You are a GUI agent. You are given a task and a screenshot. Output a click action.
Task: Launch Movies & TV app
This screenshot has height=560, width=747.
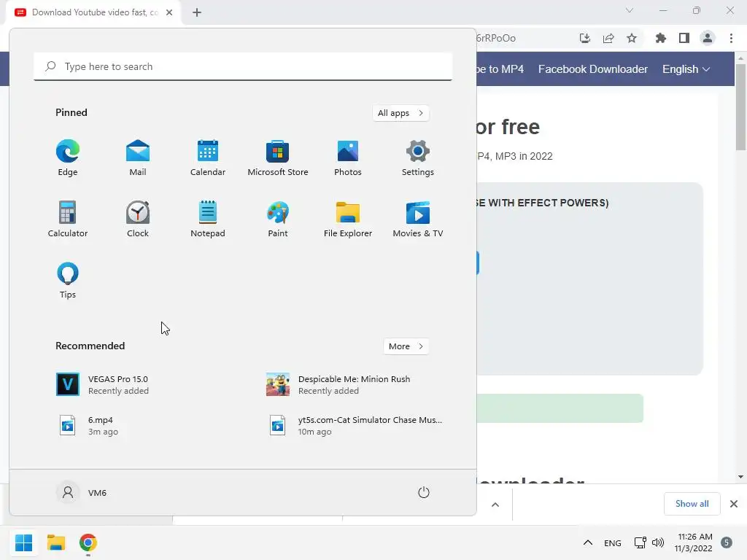pos(418,219)
